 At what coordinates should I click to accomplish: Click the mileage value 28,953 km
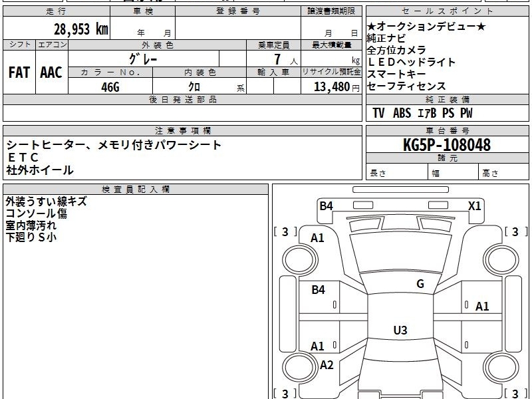coord(81,29)
